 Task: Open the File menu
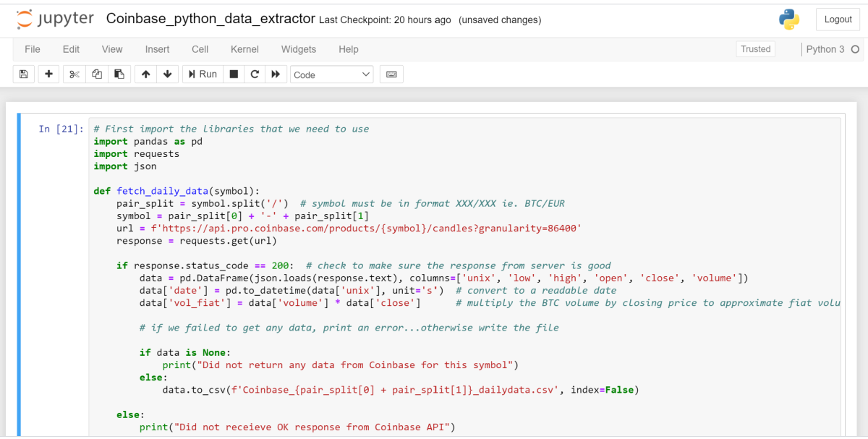32,49
